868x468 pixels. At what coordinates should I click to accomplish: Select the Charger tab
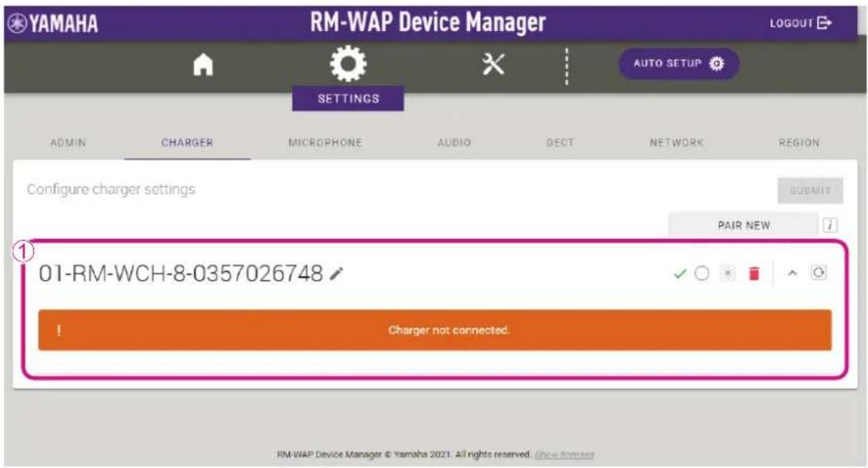pyautogui.click(x=187, y=143)
